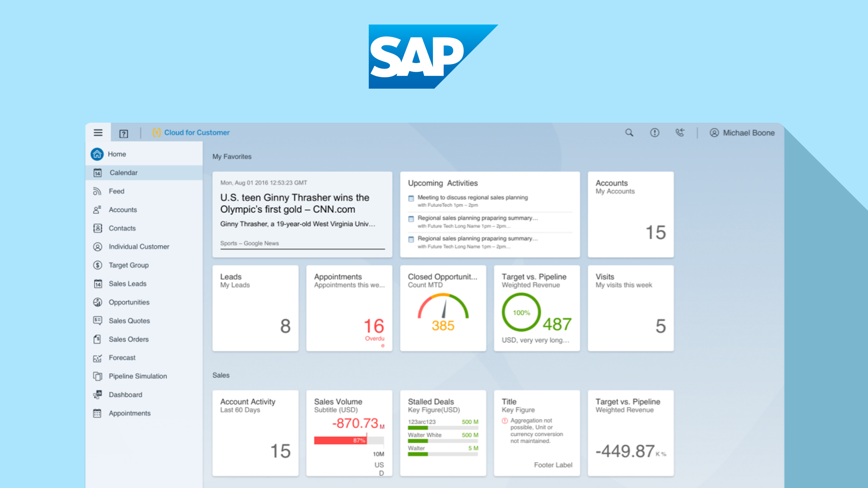
Task: Click the Cloud for Customer title link
Action: (x=197, y=133)
